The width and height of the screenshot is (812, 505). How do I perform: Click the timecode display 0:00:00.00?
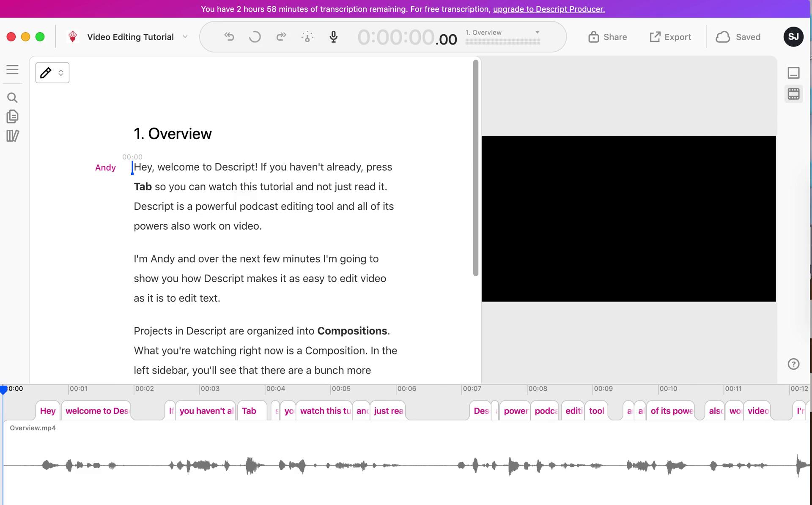click(407, 38)
